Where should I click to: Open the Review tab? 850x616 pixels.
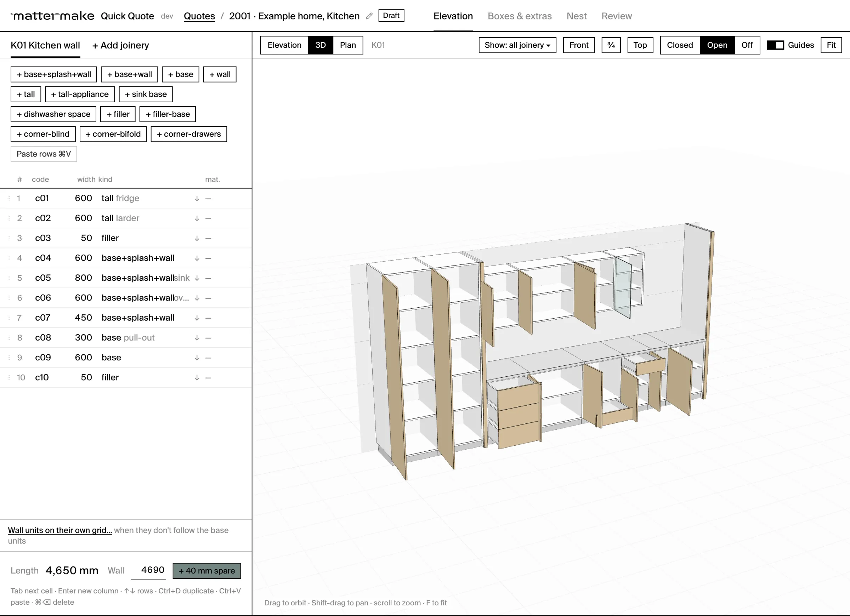617,16
